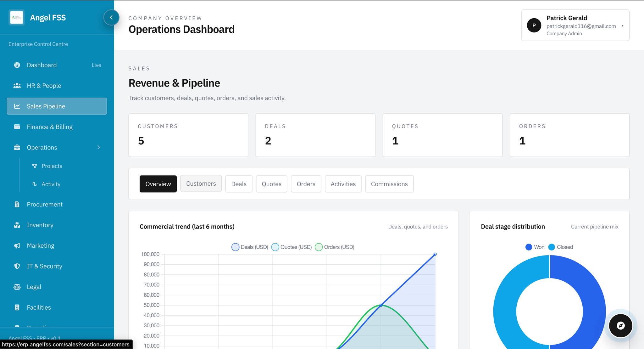Click the Finance & Billing wallet icon

coord(17,127)
